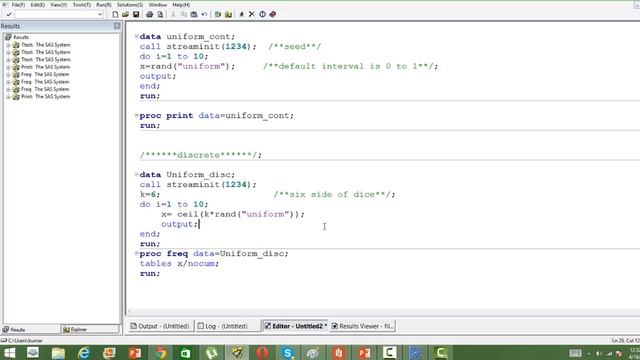Collapse the 'data Uniform_disc' code block
The height and width of the screenshot is (360, 640).
(136, 174)
